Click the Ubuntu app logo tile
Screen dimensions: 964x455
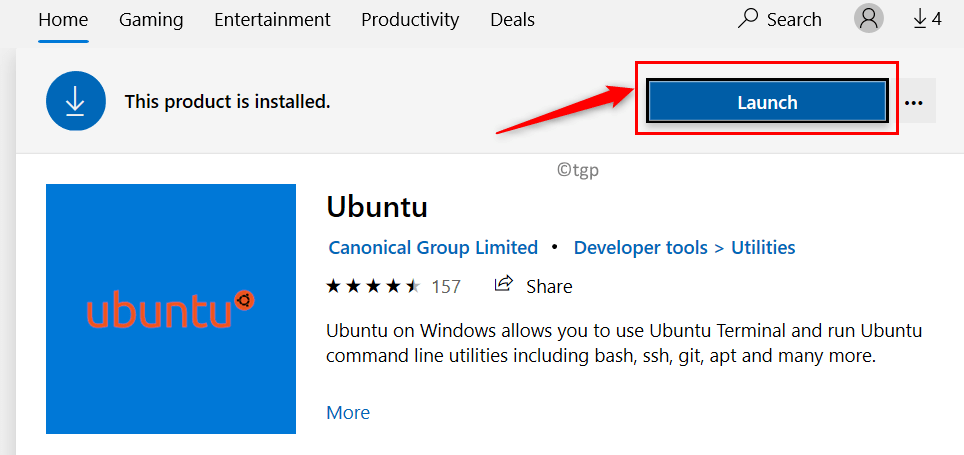[x=171, y=309]
